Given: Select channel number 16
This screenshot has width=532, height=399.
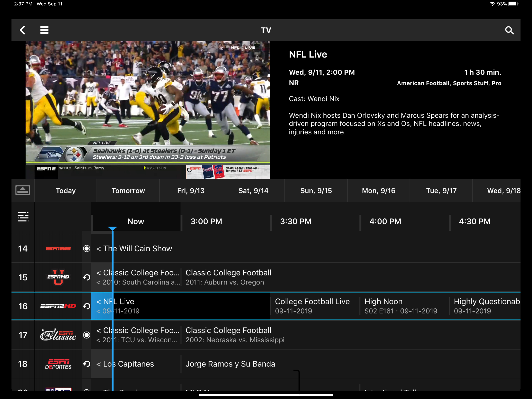Looking at the screenshot, I should point(23,306).
